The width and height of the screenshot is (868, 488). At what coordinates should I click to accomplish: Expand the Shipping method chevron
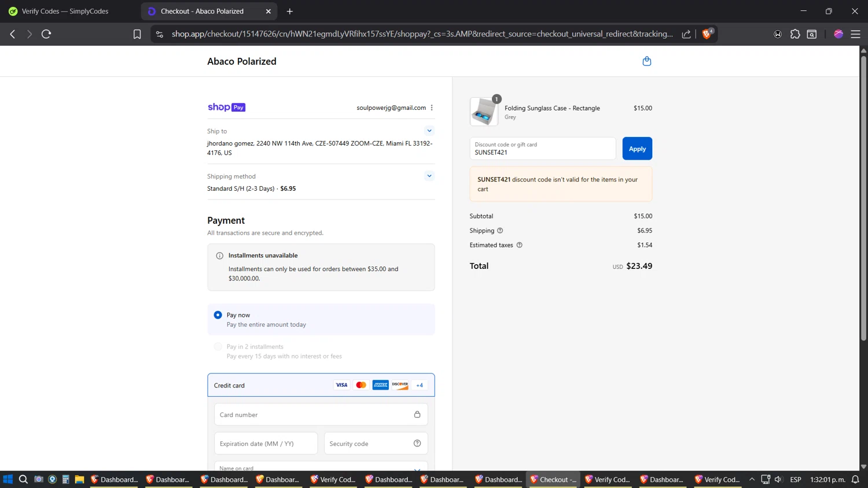(429, 176)
